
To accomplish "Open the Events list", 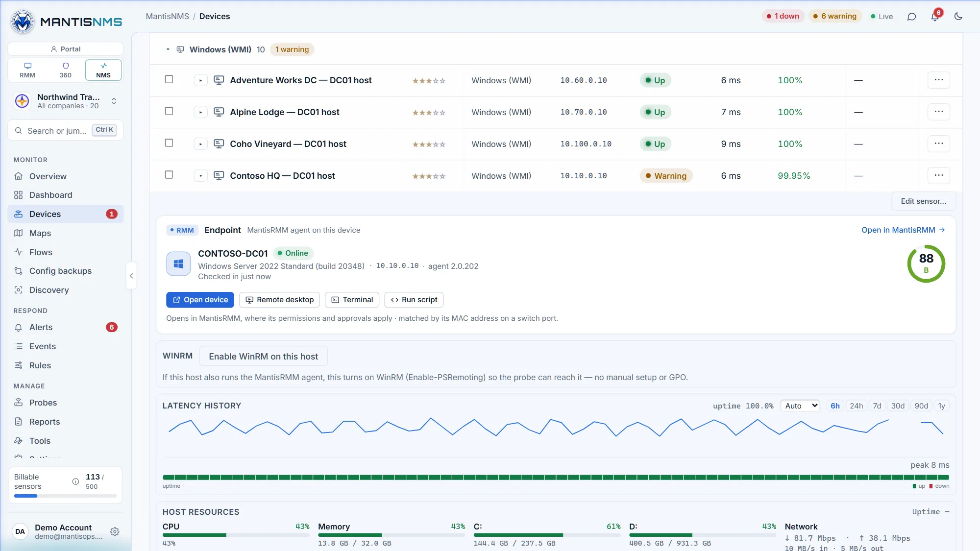I will [65, 346].
